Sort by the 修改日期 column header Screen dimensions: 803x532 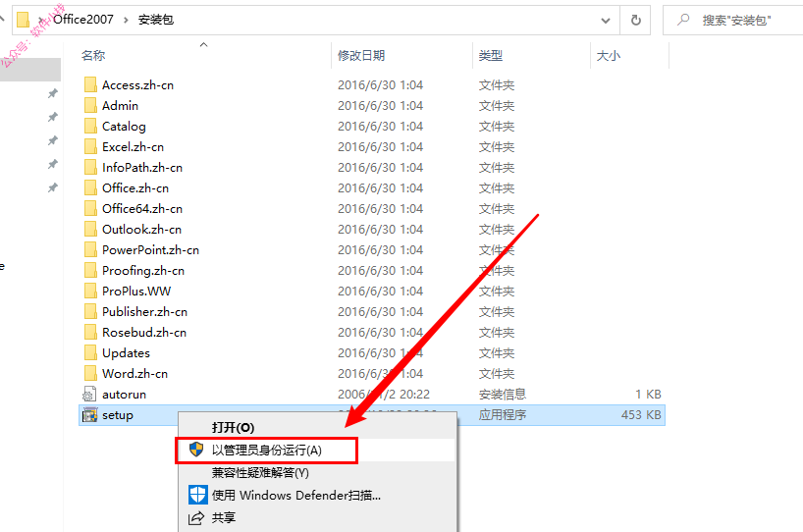[361, 55]
